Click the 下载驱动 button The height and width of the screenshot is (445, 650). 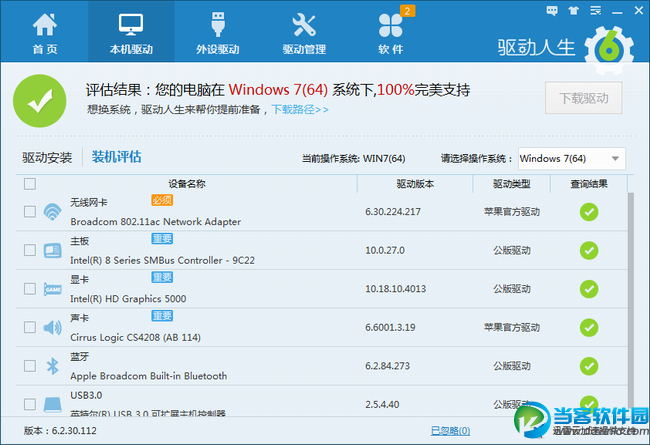pyautogui.click(x=584, y=98)
